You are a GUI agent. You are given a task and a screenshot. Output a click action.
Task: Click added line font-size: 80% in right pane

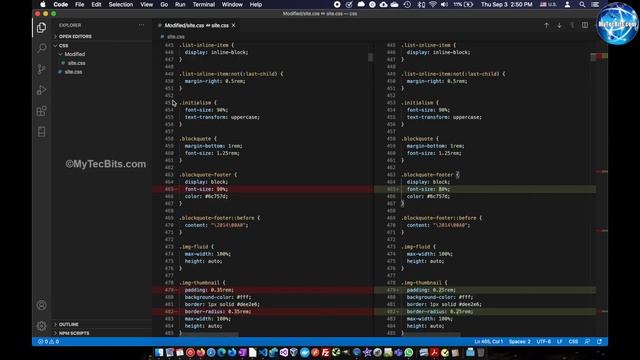485,189
